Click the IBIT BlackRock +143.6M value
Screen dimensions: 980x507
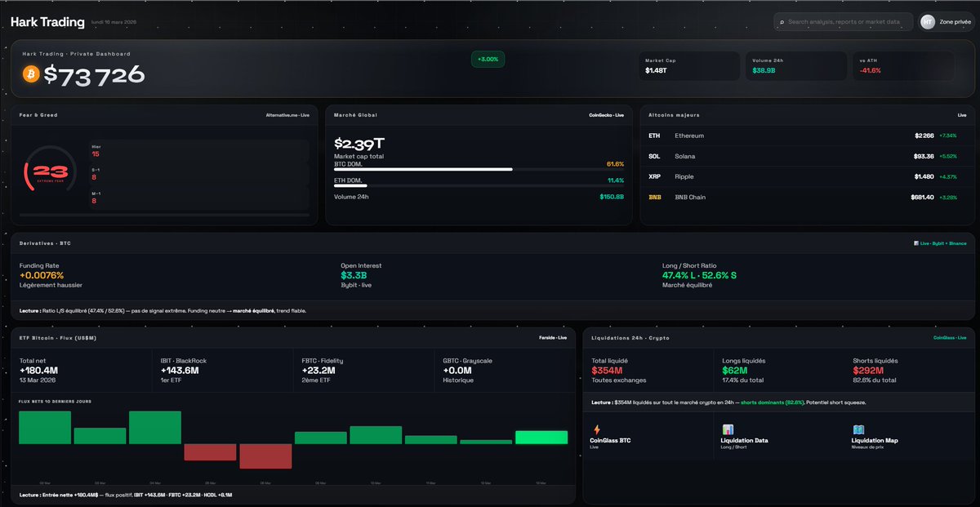[180, 371]
